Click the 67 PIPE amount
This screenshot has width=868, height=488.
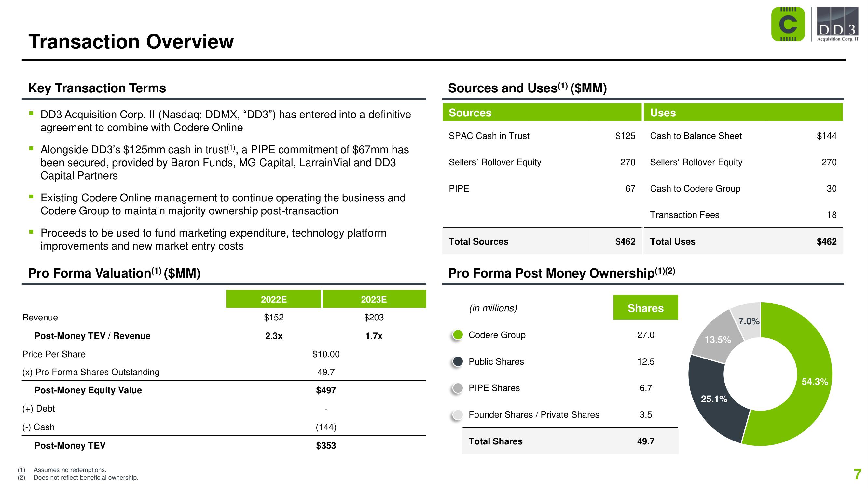click(630, 189)
